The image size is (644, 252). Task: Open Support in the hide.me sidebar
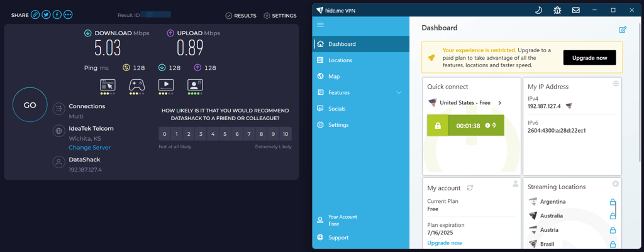361,238
